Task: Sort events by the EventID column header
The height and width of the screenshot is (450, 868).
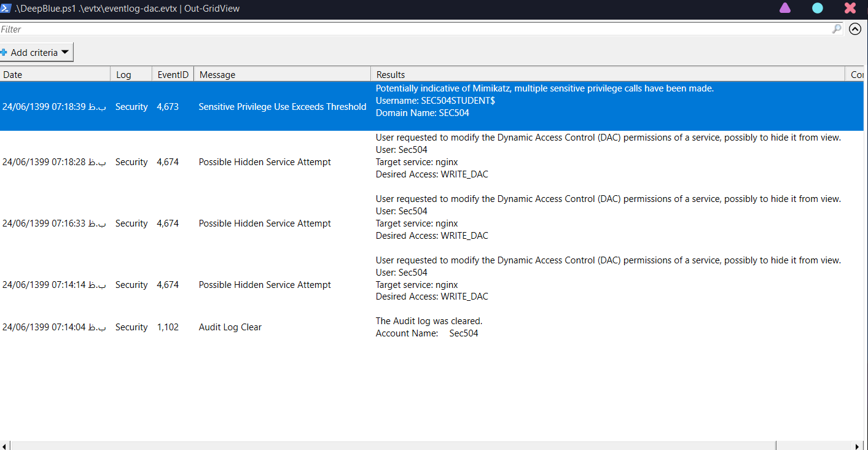Action: [x=173, y=74]
